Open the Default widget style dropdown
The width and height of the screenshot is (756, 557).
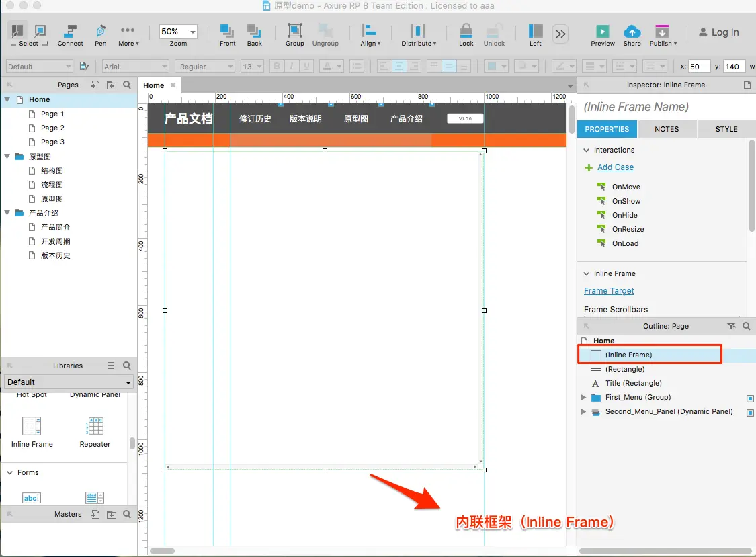(40, 66)
